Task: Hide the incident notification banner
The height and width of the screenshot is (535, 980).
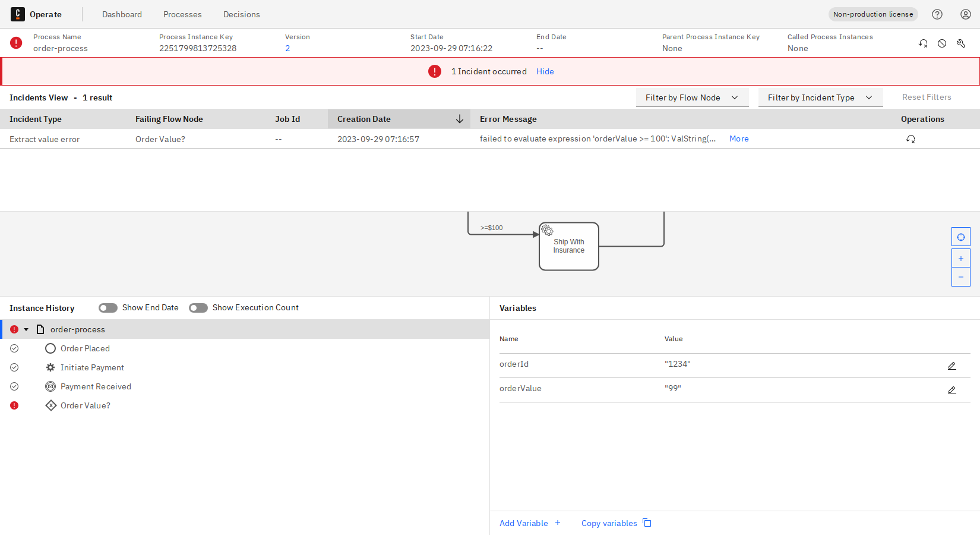Action: pyautogui.click(x=545, y=71)
